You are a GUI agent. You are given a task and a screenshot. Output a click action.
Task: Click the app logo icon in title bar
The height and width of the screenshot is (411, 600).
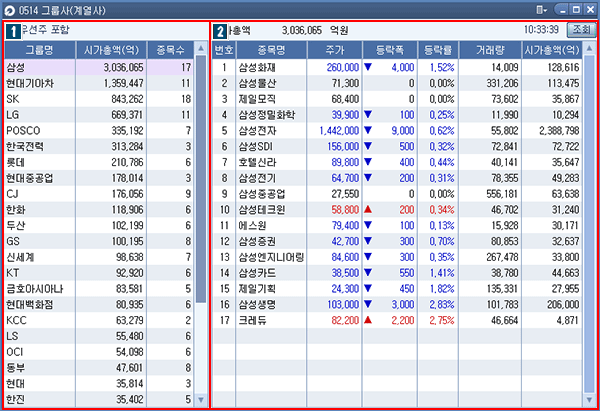tap(9, 11)
